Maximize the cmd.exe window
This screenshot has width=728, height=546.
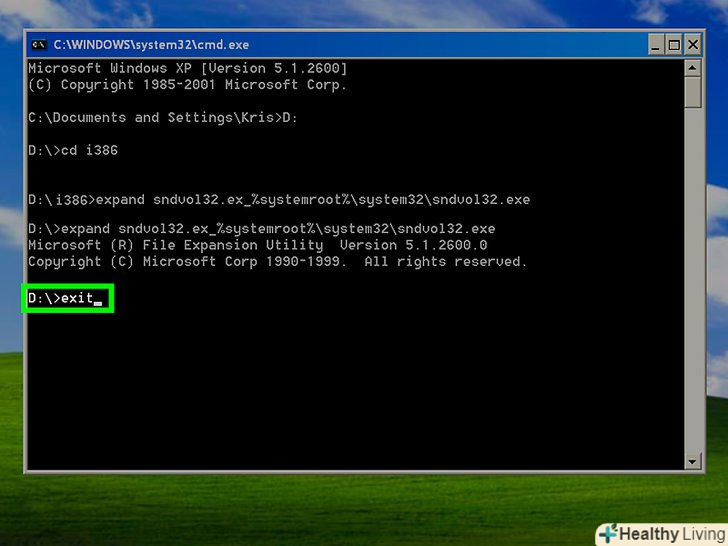(x=674, y=45)
